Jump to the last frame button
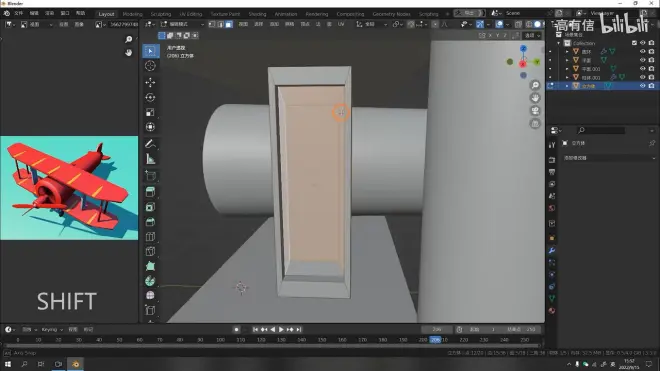Screen dimensions: 660x371 [x=299, y=329]
